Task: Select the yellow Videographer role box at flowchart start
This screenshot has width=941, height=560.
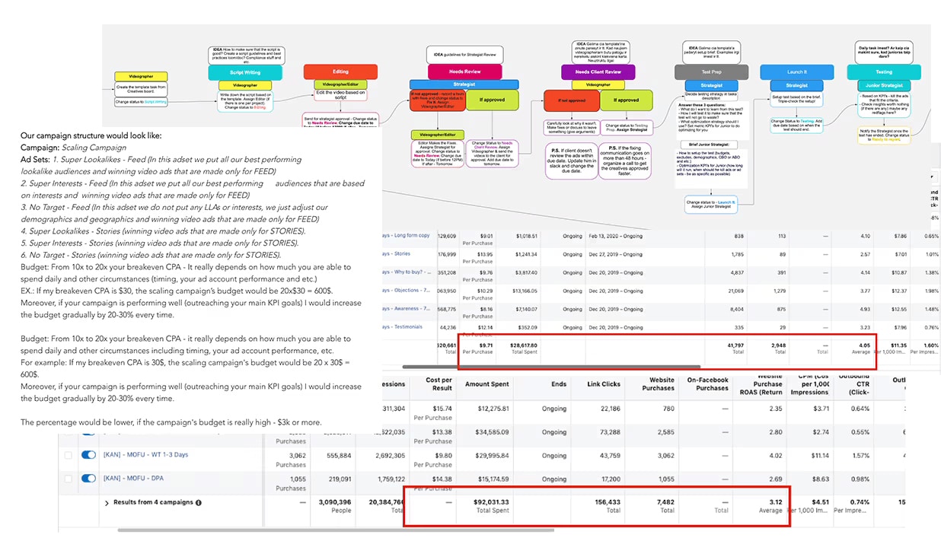Action: pos(141,76)
